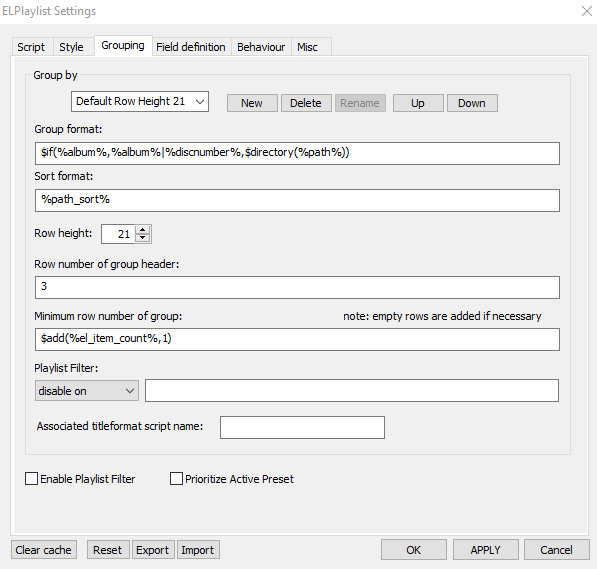The width and height of the screenshot is (597, 569).
Task: Open the Misc tab
Action: (x=308, y=47)
